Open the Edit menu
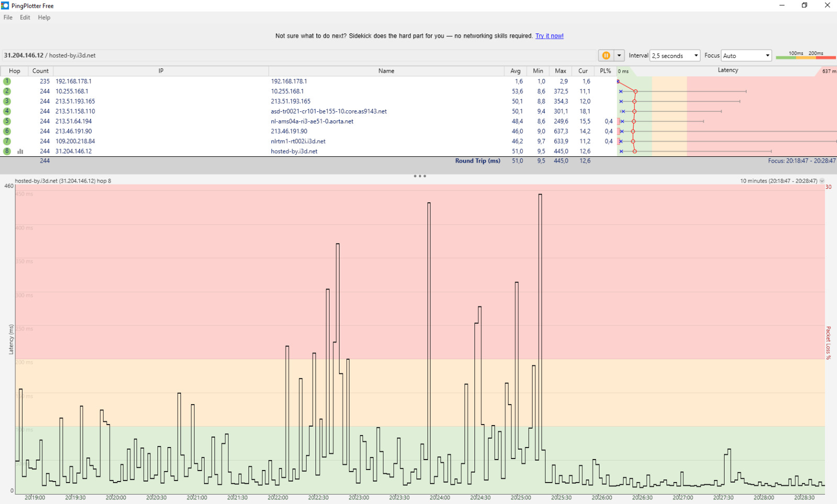Viewport: 837px width, 504px height. coord(25,17)
